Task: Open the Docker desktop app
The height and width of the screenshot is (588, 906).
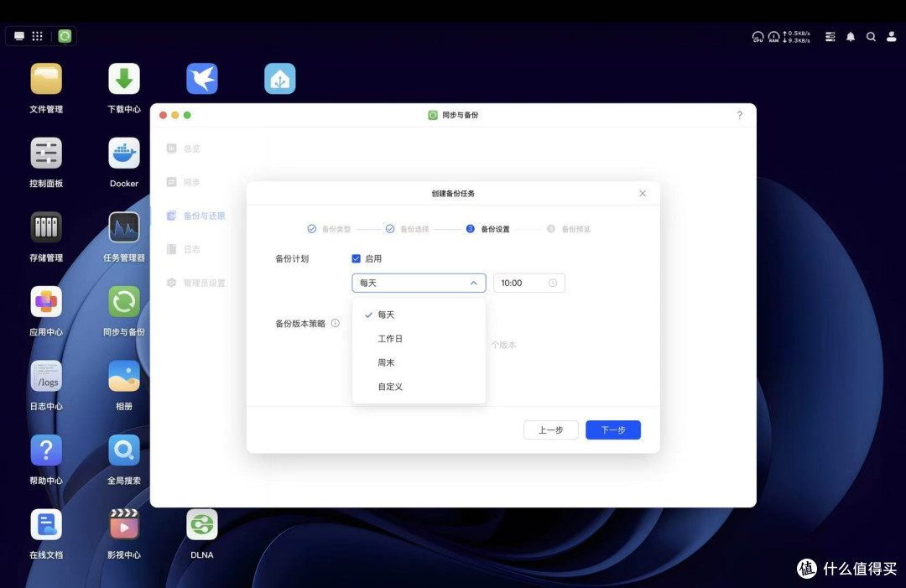Action: tap(123, 153)
